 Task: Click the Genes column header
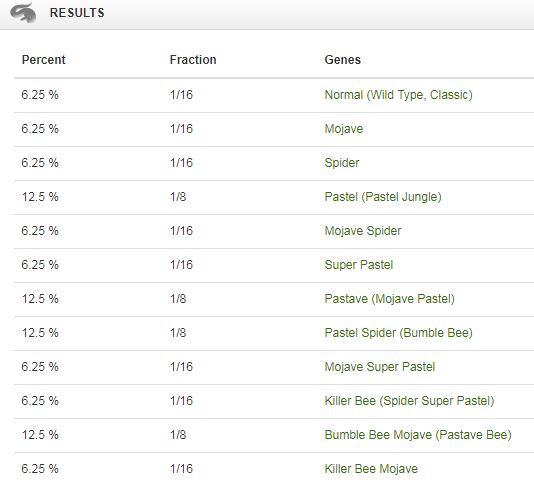[343, 60]
